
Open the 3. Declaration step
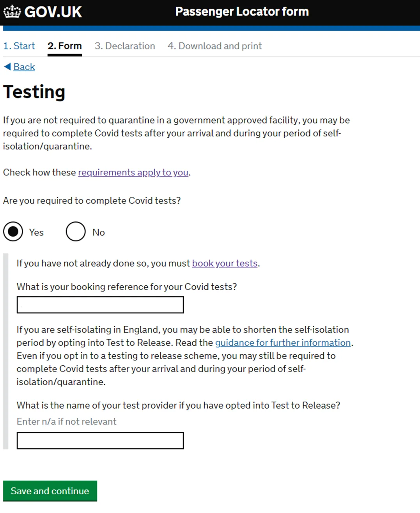(125, 46)
